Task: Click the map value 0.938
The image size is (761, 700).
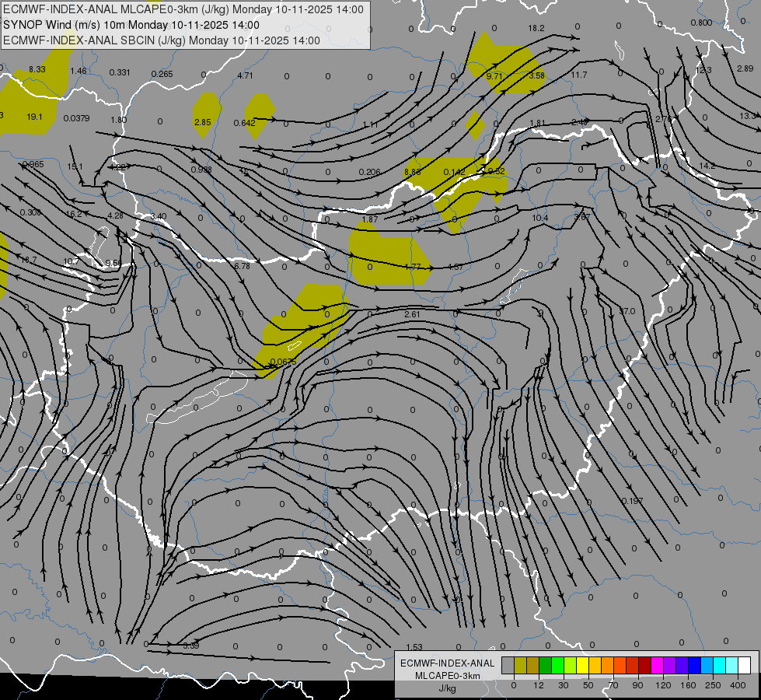Action: (201, 170)
